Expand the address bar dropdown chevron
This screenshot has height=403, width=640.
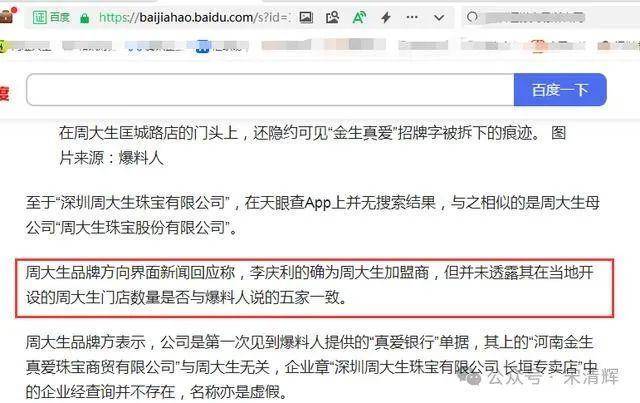439,18
